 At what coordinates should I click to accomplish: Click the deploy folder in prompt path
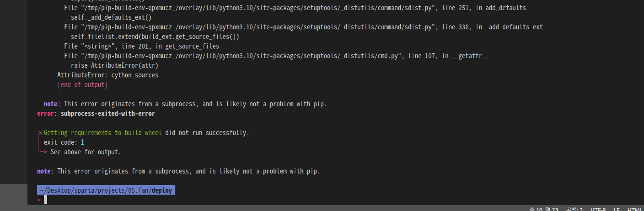click(x=161, y=190)
